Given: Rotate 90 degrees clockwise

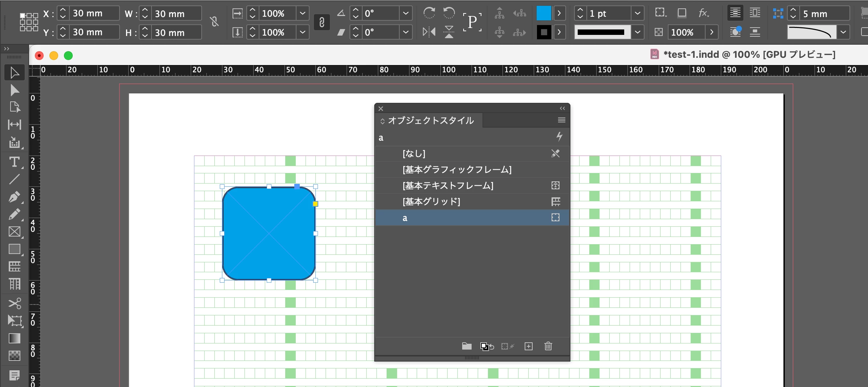Looking at the screenshot, I should coord(429,13).
